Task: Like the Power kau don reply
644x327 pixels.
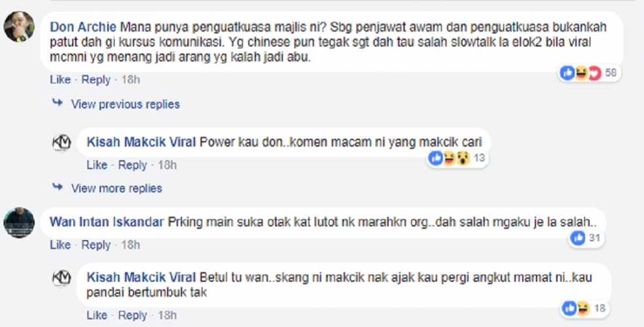Action: pyautogui.click(x=97, y=165)
